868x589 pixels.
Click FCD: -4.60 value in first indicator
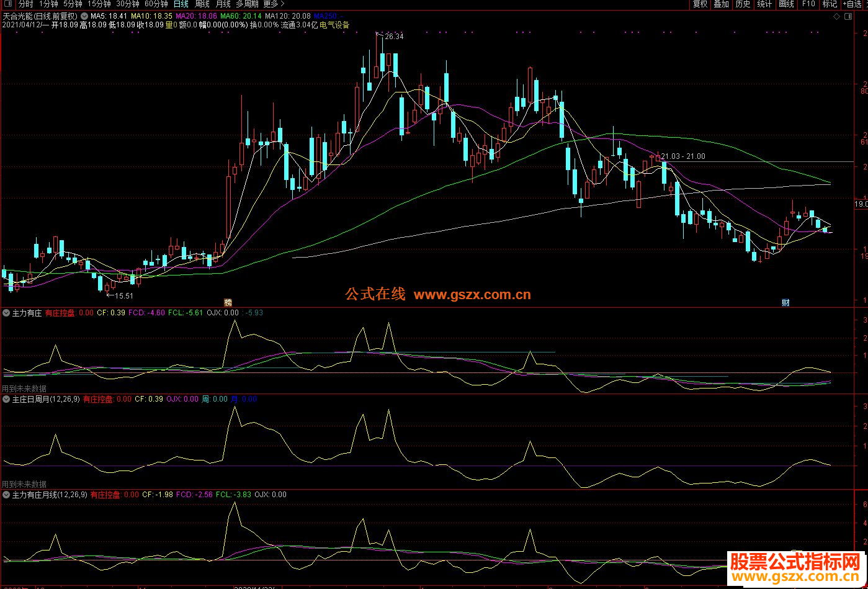click(147, 313)
